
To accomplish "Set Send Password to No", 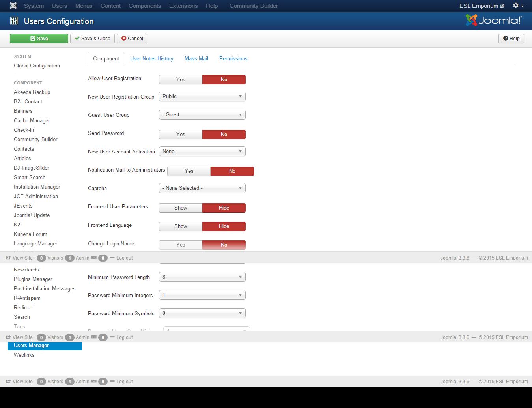I will coord(224,135).
